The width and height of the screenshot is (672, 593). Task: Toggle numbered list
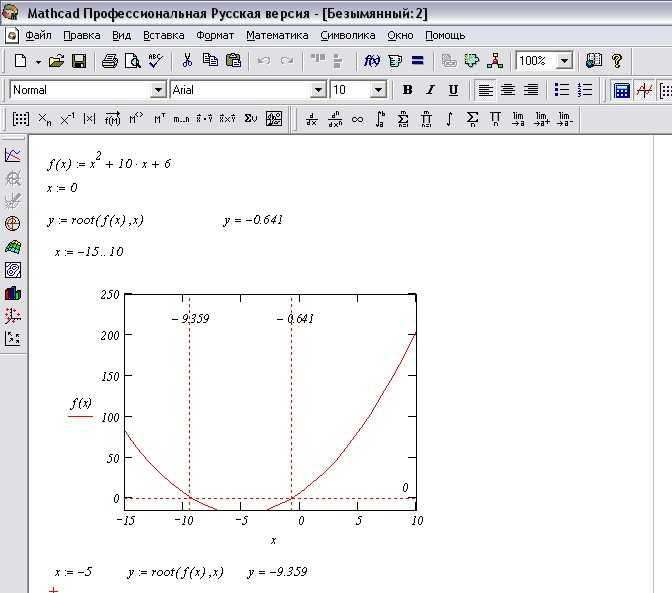coord(585,90)
